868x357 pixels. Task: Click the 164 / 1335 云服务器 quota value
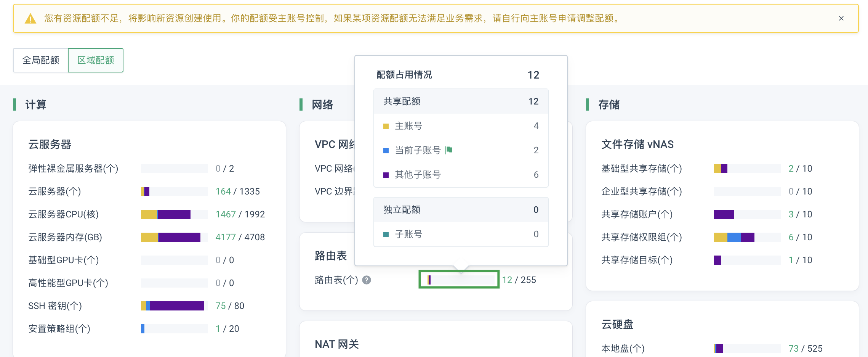(x=238, y=191)
